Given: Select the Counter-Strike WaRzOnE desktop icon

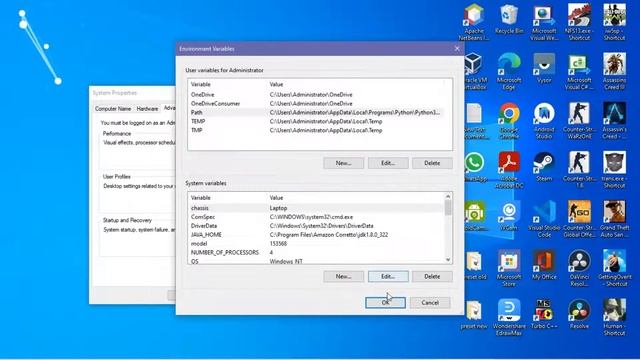Looking at the screenshot, I should pos(579,120).
